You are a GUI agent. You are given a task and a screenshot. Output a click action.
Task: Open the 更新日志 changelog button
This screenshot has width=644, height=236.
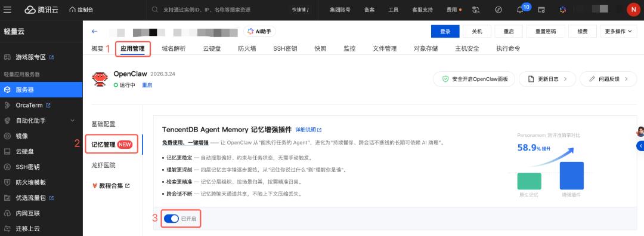(547, 79)
